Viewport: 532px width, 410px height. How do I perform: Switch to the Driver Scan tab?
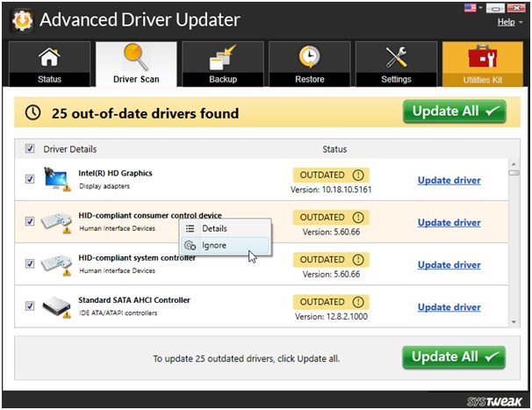coord(136,64)
